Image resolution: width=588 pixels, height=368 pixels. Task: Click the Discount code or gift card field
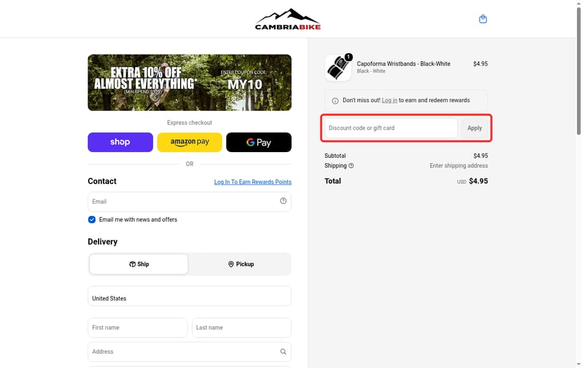click(391, 128)
